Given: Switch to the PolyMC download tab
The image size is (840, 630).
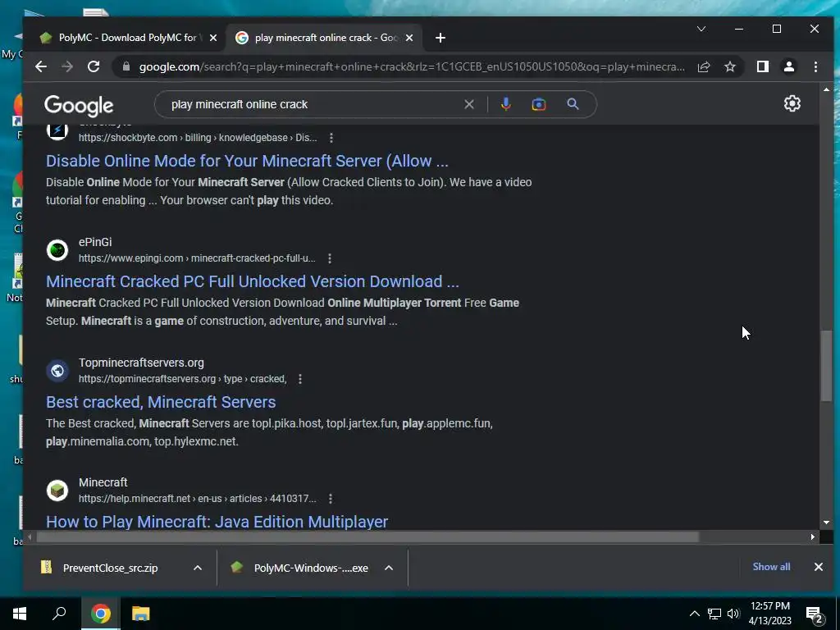Looking at the screenshot, I should point(127,38).
